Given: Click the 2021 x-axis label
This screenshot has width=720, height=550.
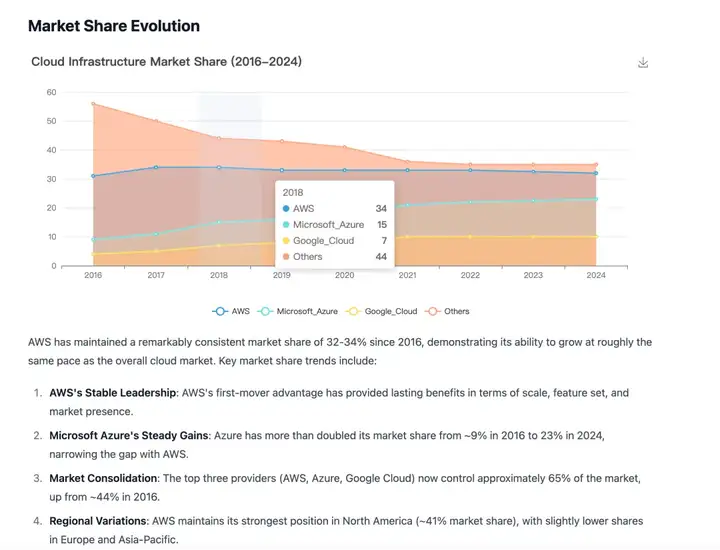Looking at the screenshot, I should coord(407,275).
